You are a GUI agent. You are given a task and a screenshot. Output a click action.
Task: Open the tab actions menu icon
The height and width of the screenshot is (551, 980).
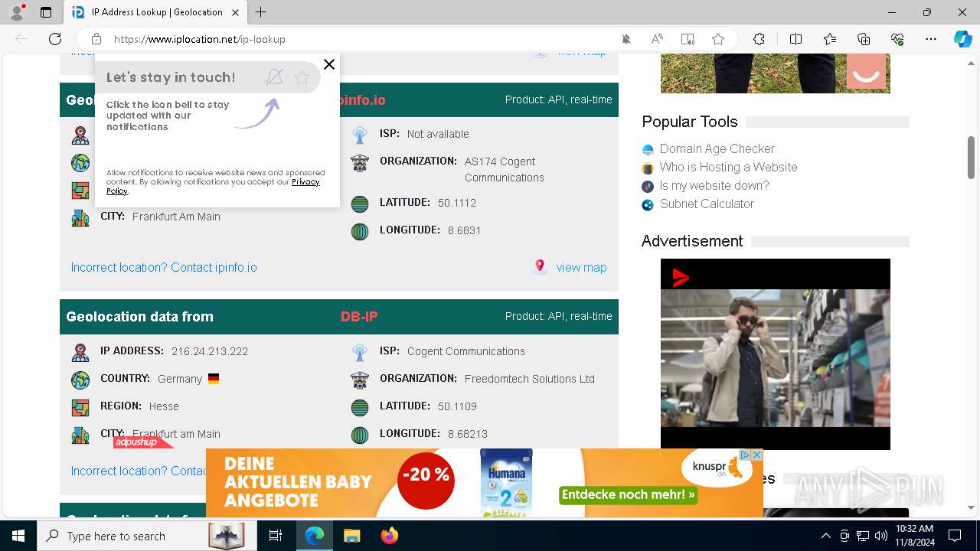point(46,12)
